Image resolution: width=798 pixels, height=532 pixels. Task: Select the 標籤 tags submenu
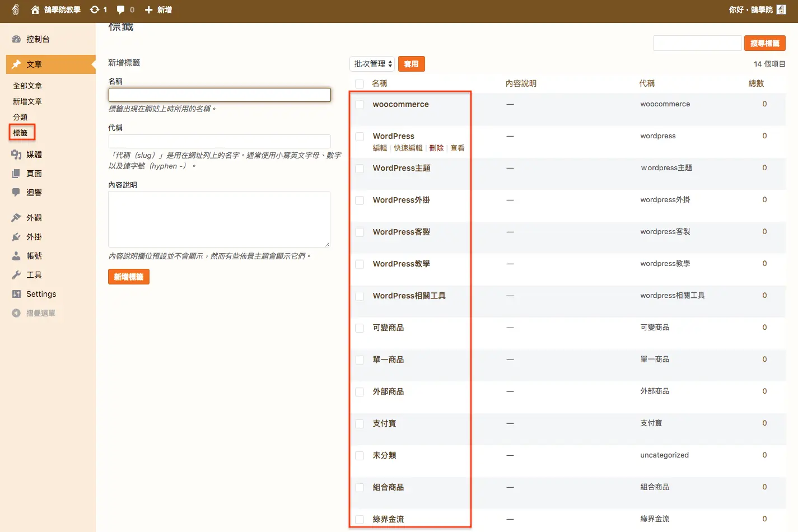point(20,133)
